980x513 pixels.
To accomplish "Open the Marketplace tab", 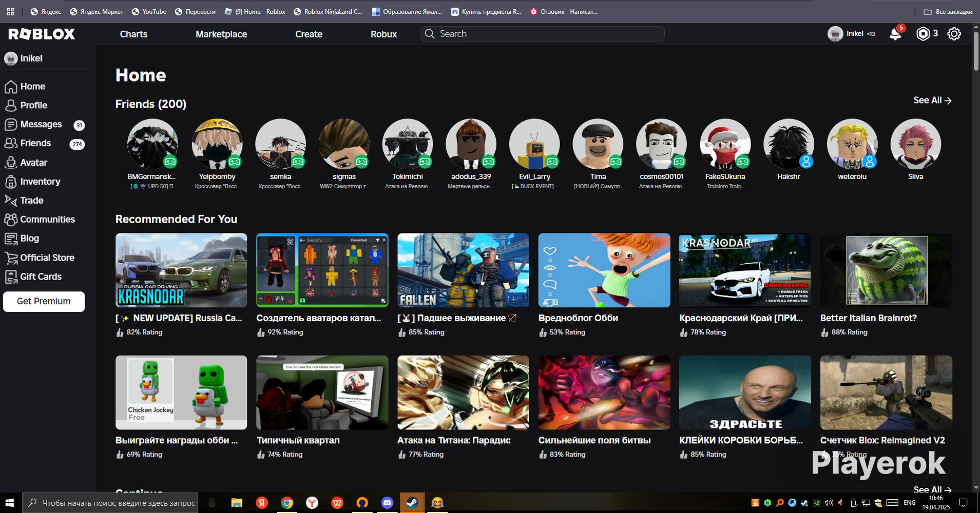I will tap(221, 34).
